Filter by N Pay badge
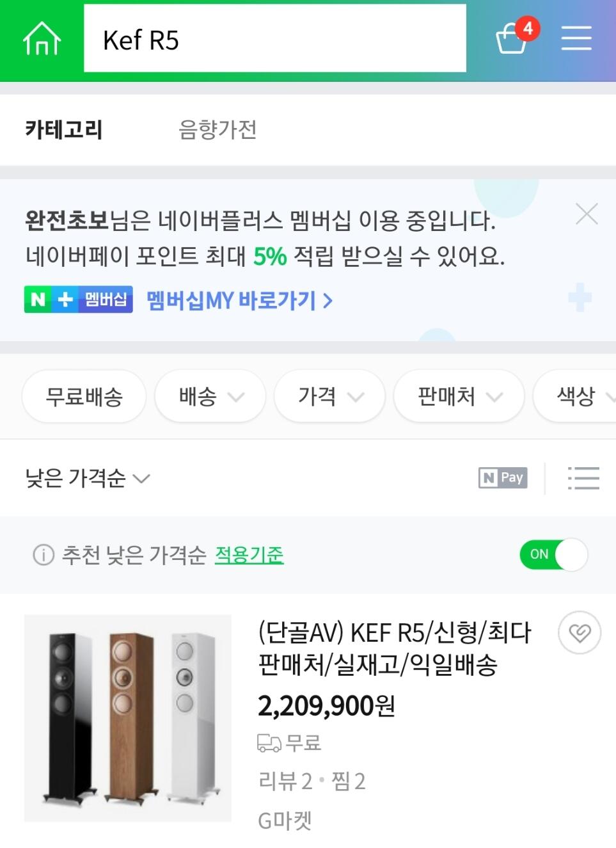 coord(503,477)
